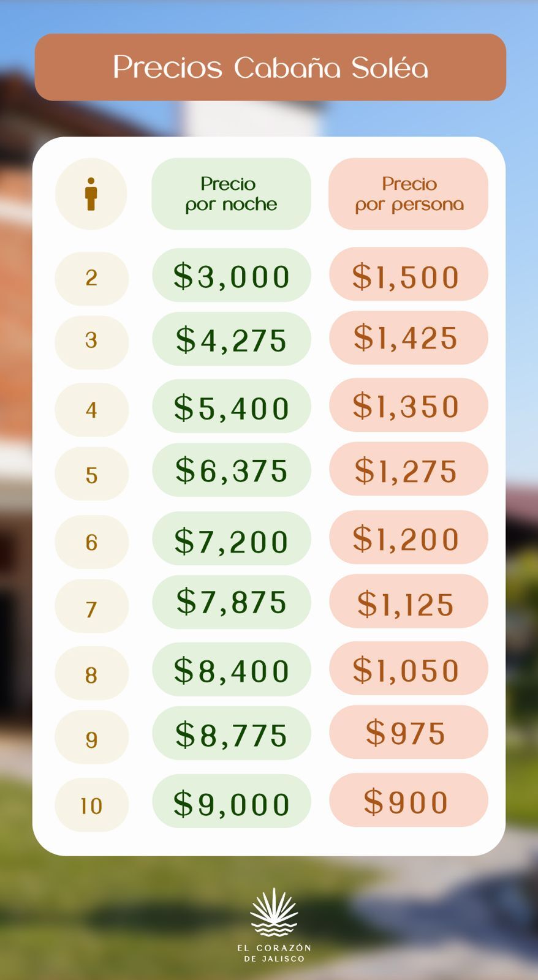The height and width of the screenshot is (980, 538).
Task: Select the 2 persons row number
Action: (91, 278)
